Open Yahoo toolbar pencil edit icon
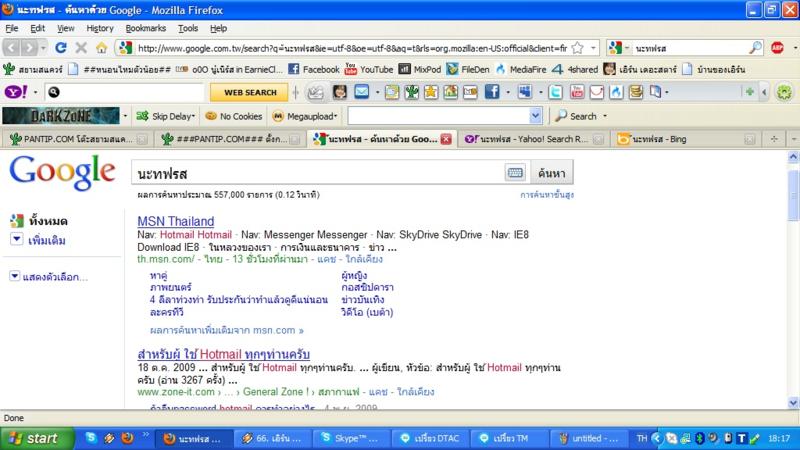 coord(315,92)
